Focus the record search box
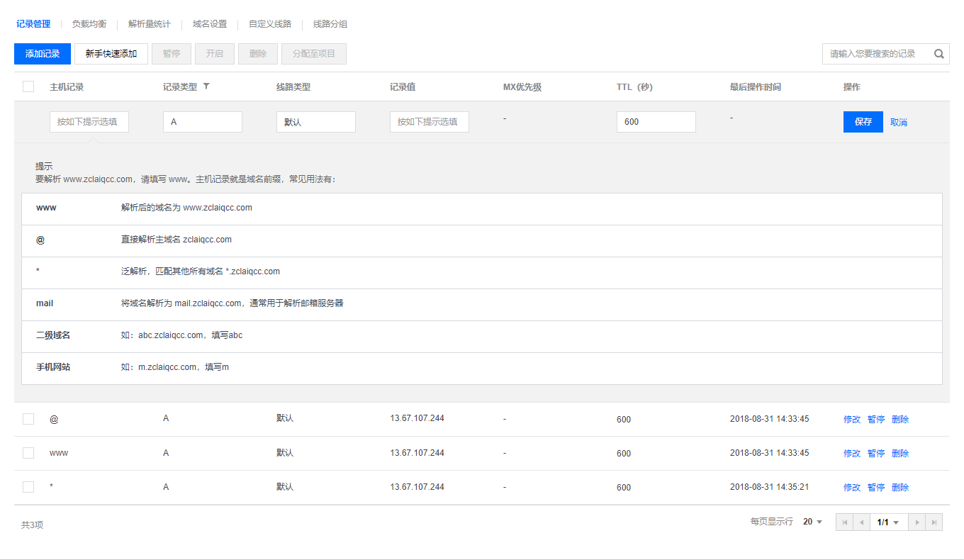This screenshot has height=560, width=964. [886, 54]
